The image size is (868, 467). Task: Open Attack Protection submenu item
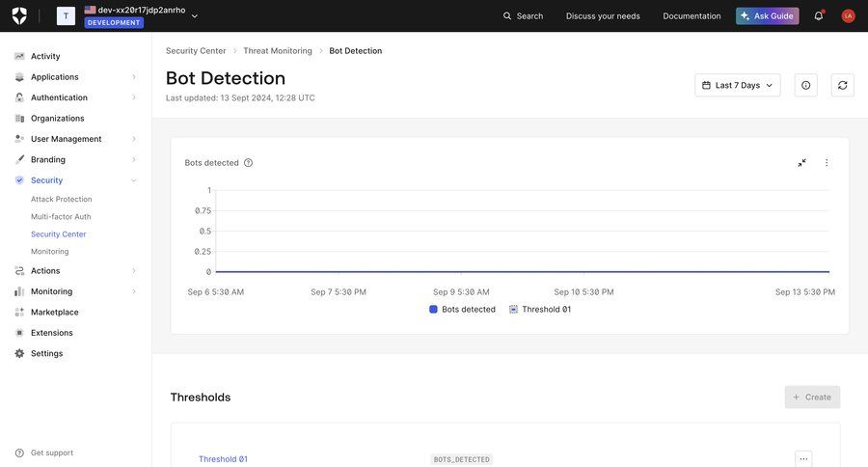point(62,199)
